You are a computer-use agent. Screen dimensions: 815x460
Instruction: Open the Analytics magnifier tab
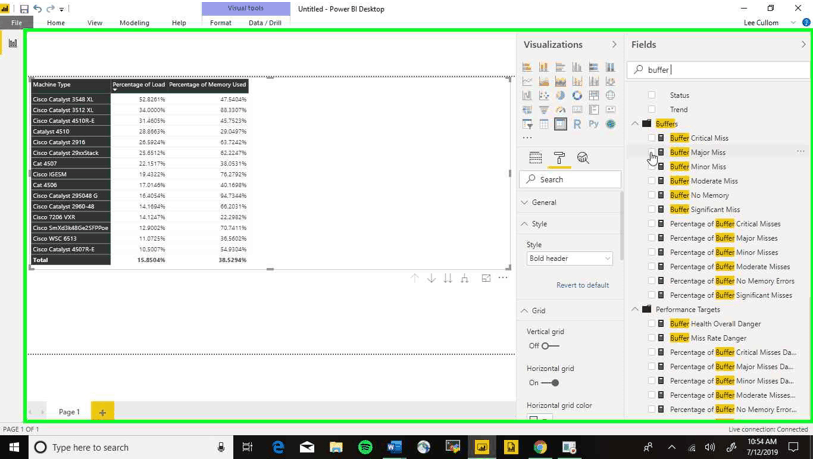click(583, 158)
